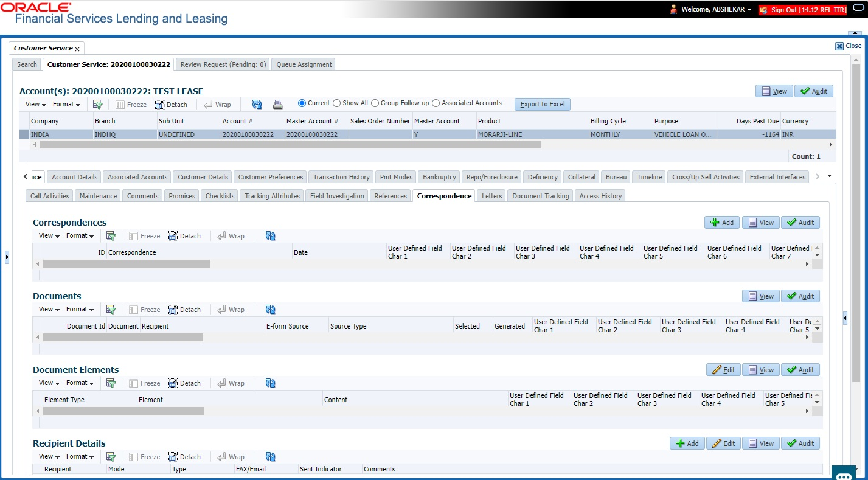The height and width of the screenshot is (480, 868).
Task: Click the Close icon at the top right of the page
Action: pyautogui.click(x=839, y=46)
